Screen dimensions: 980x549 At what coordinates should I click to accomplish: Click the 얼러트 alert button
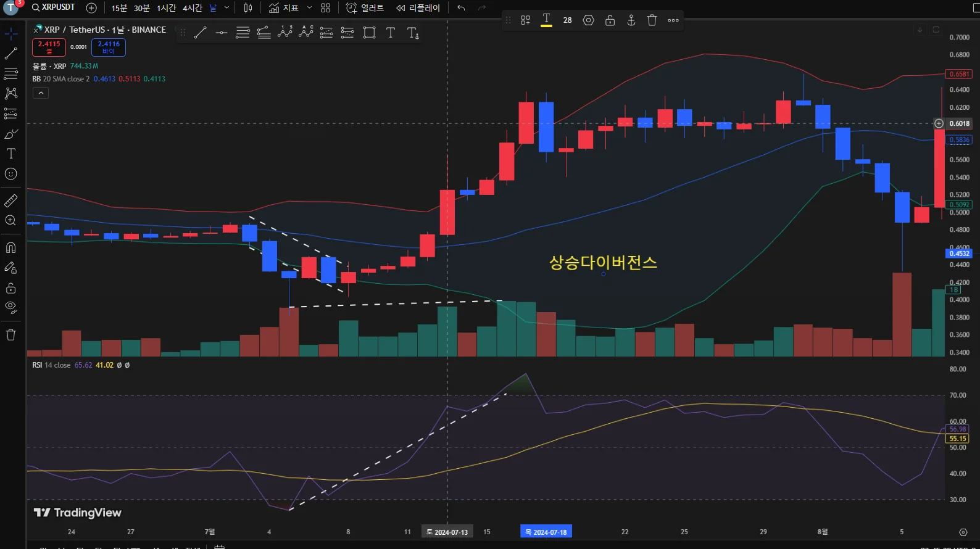tap(365, 8)
